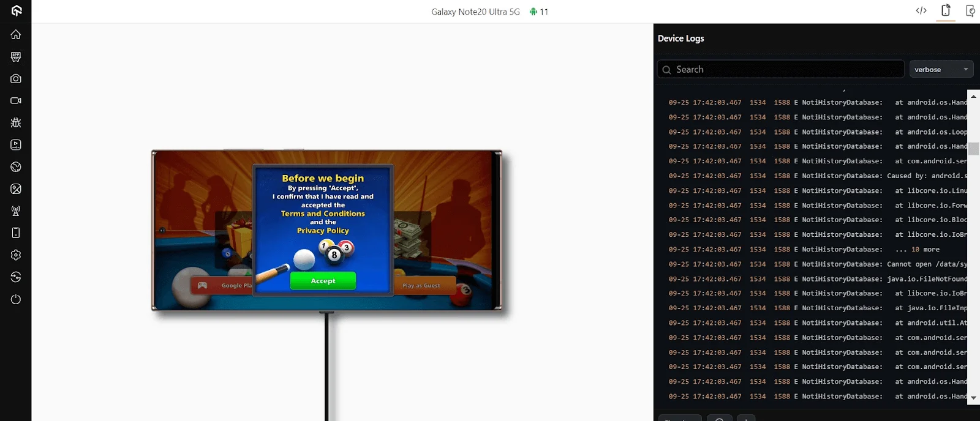Screen dimensions: 980x421
Task: Tap the Play as Guest button
Action: [x=423, y=285]
